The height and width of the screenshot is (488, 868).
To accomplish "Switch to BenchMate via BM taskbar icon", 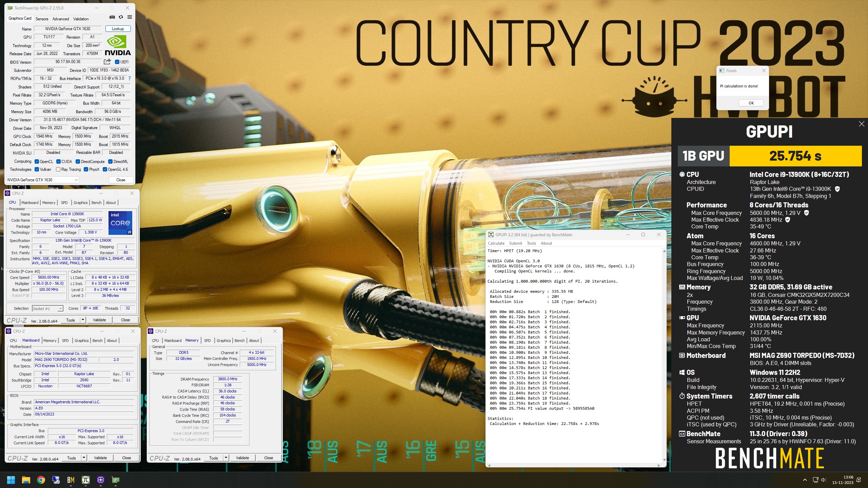I will 71,480.
